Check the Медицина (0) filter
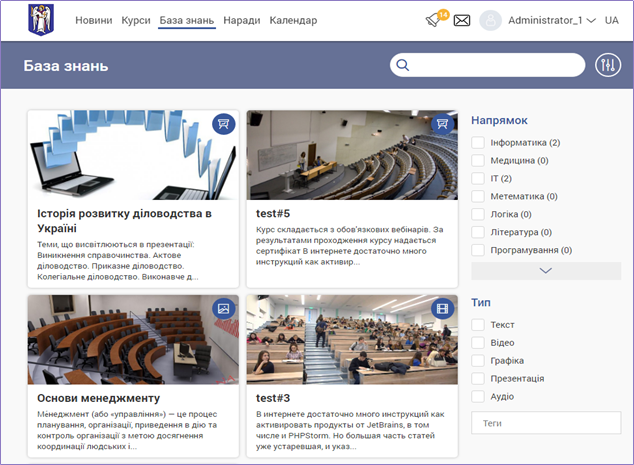The height and width of the screenshot is (465, 634). tap(478, 161)
